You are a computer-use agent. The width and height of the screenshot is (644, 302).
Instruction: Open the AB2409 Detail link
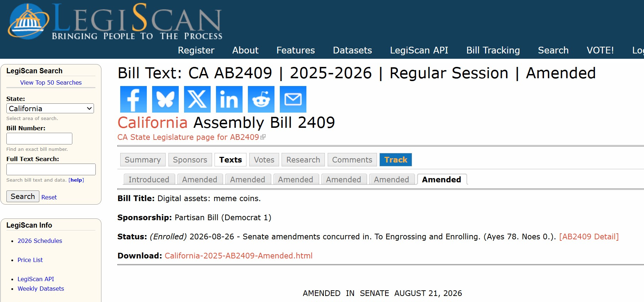589,237
